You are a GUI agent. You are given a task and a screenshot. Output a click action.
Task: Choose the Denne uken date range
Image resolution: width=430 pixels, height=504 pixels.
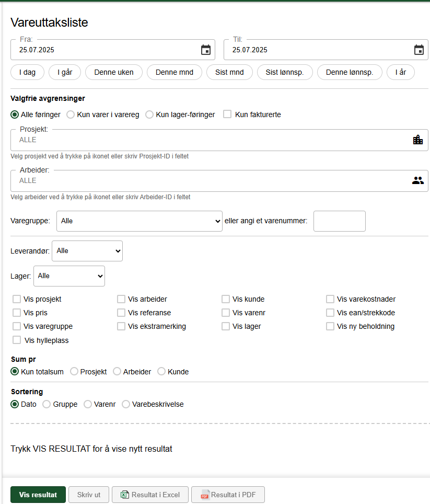(114, 72)
